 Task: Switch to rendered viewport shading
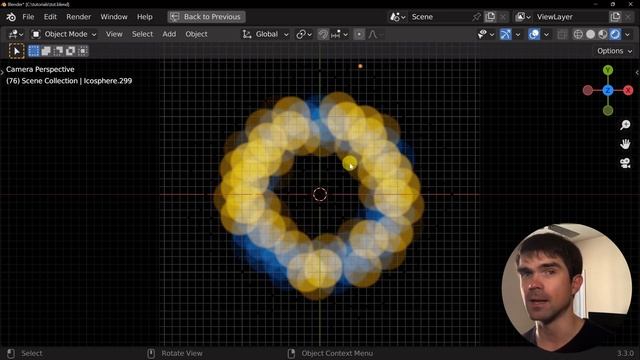click(615, 34)
